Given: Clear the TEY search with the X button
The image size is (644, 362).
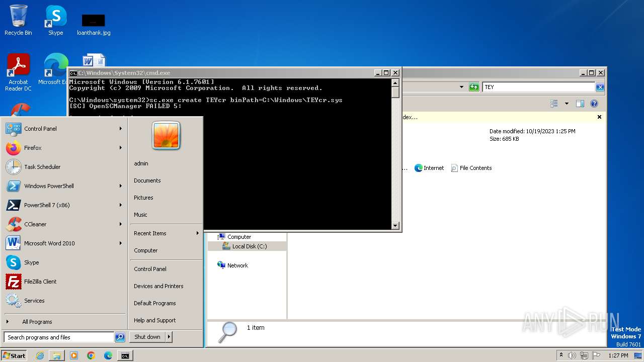Looking at the screenshot, I should click(x=600, y=87).
